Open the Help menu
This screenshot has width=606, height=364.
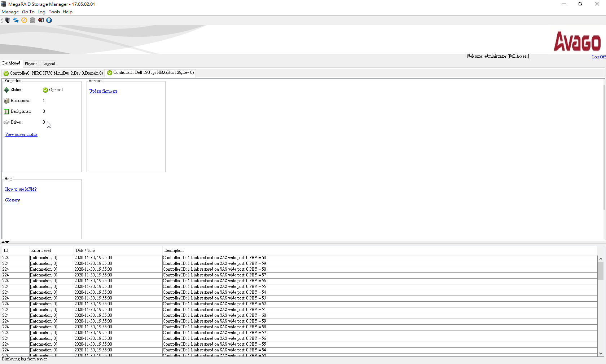[67, 12]
